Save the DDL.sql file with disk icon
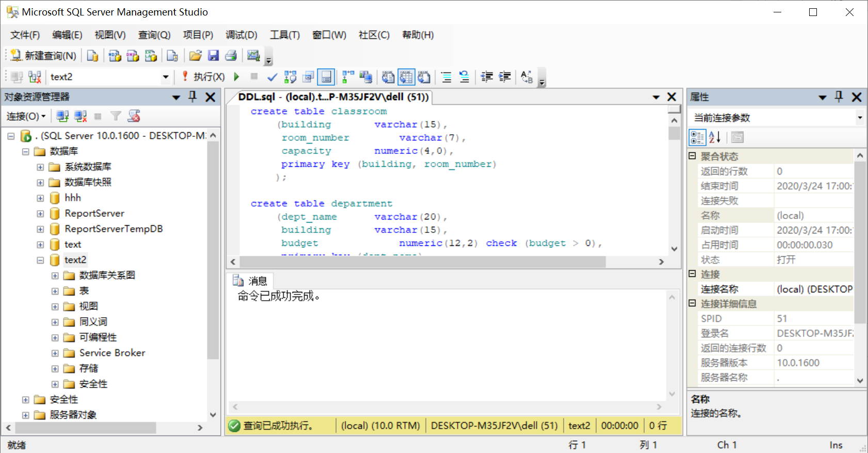The height and width of the screenshot is (453, 868). click(x=213, y=56)
